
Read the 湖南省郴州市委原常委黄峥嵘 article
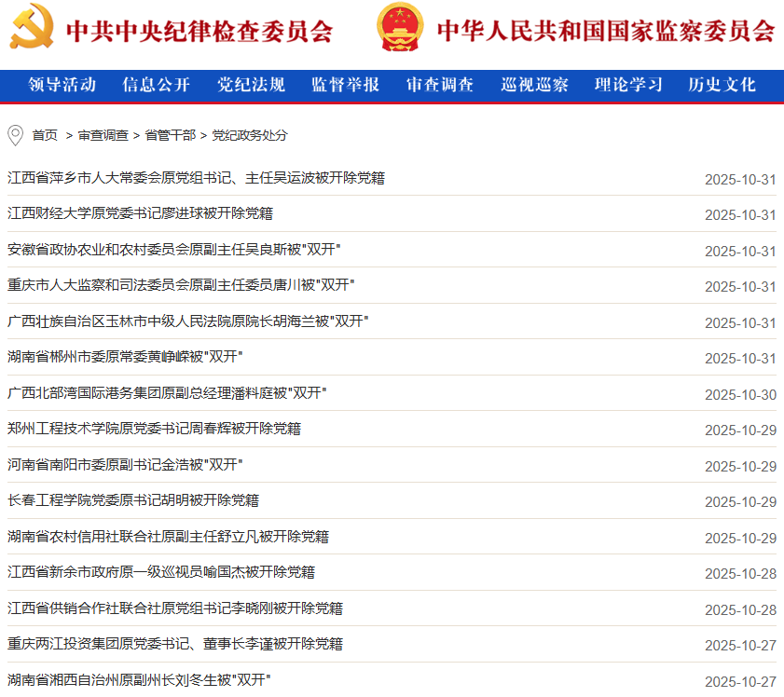[x=125, y=357]
